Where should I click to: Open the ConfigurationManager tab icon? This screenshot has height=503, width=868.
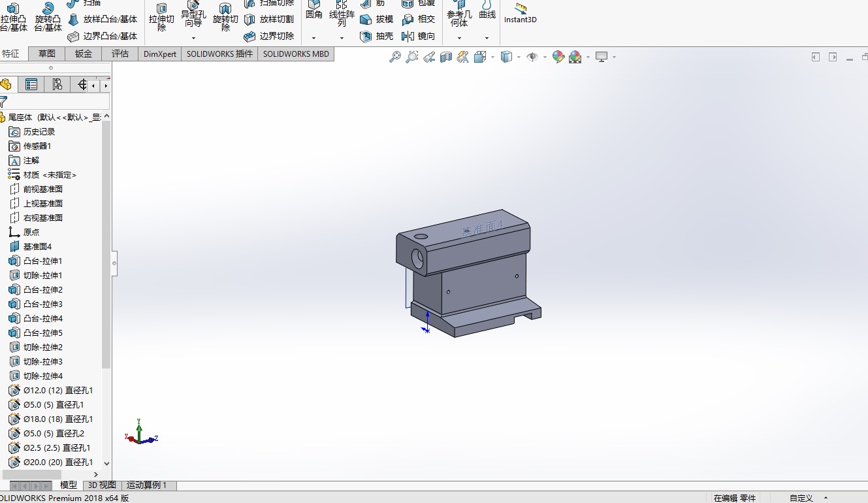pyautogui.click(x=57, y=84)
